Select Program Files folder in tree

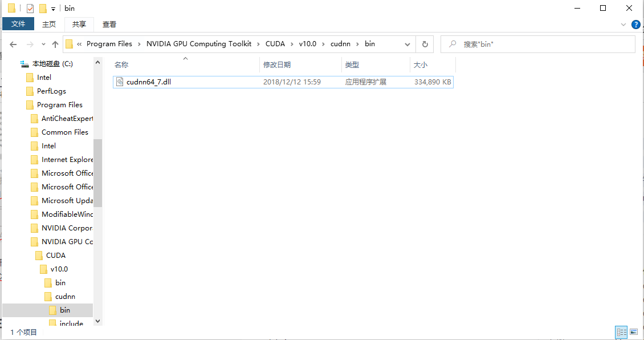click(59, 104)
